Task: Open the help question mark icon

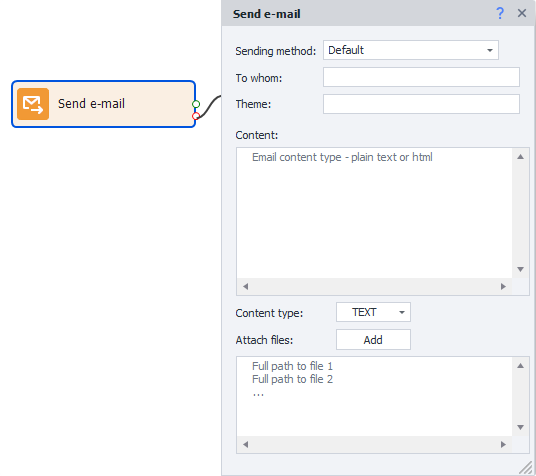Action: point(500,13)
